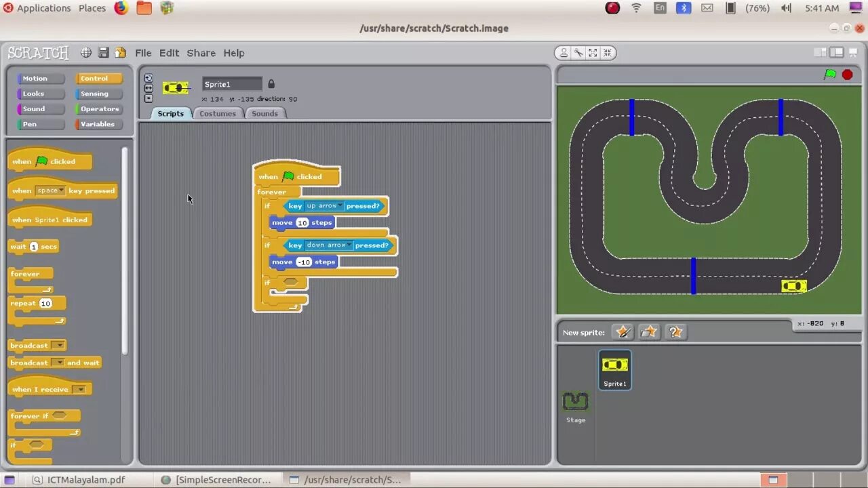Set rotation style to don't rotate
Screen dimensions: 868x488
[x=149, y=98]
